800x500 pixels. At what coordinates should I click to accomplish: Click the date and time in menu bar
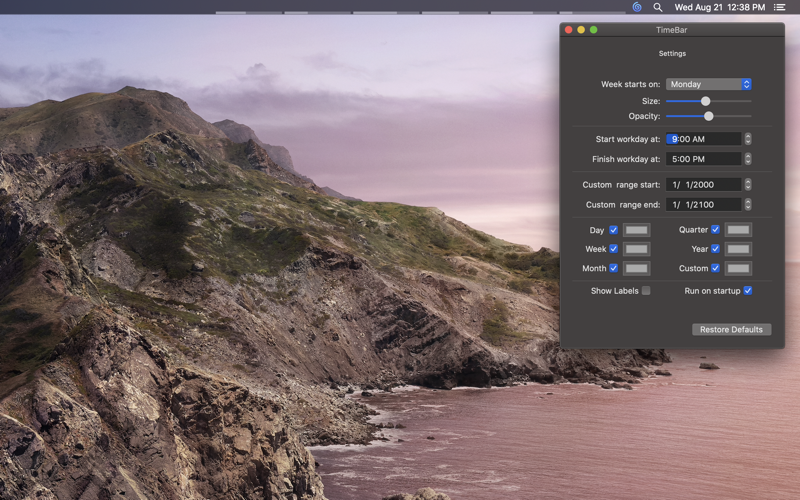[x=719, y=7]
